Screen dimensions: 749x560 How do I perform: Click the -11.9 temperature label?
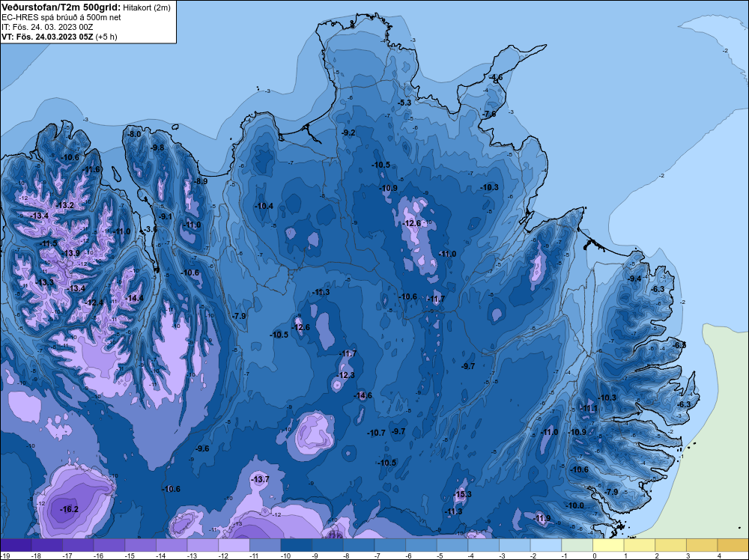click(x=542, y=518)
